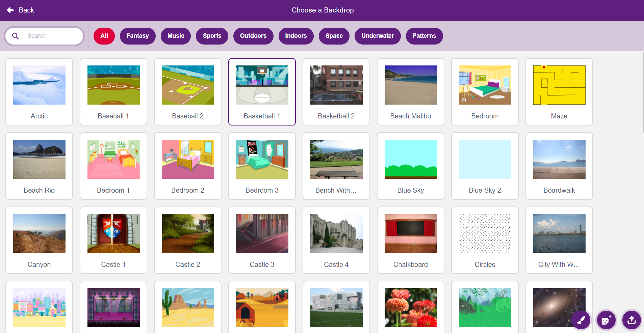Choose the Bedroom 3 backdrop
The width and height of the screenshot is (644, 333).
(x=262, y=166)
